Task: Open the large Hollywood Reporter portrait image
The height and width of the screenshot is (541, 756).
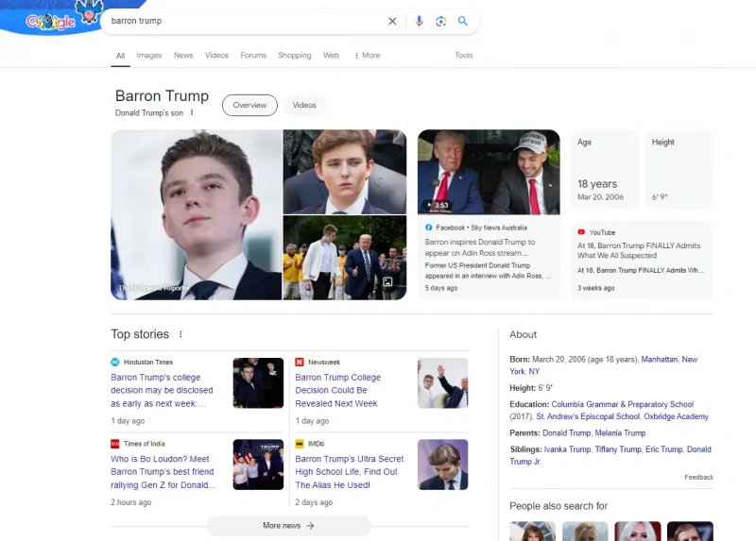Action: [x=197, y=215]
